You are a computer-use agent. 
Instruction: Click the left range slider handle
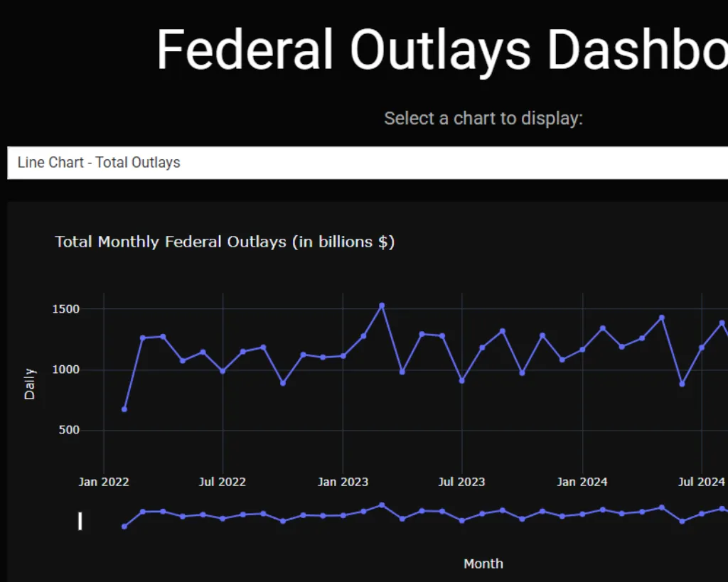(80, 522)
